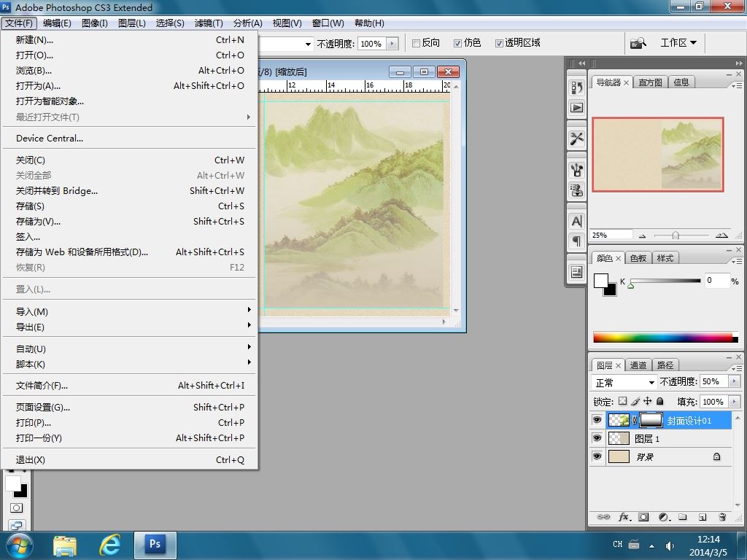Uncheck the 透明区域 checkbox
This screenshot has height=560, width=747.
(x=499, y=43)
